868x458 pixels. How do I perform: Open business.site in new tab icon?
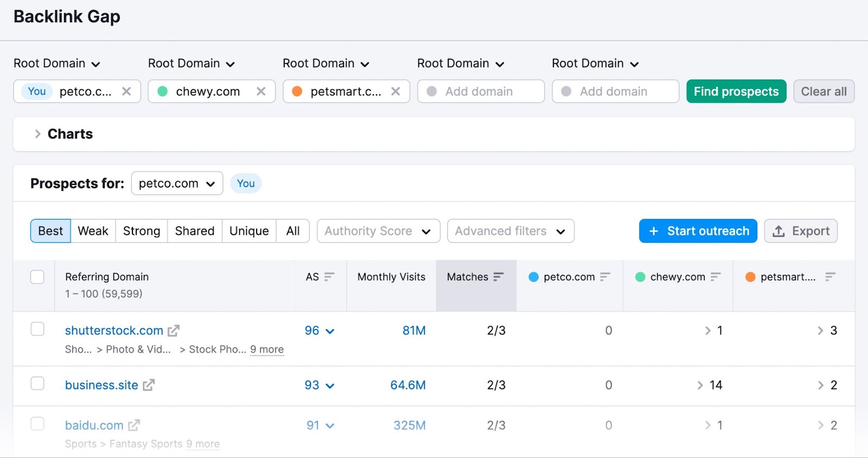[149, 385]
